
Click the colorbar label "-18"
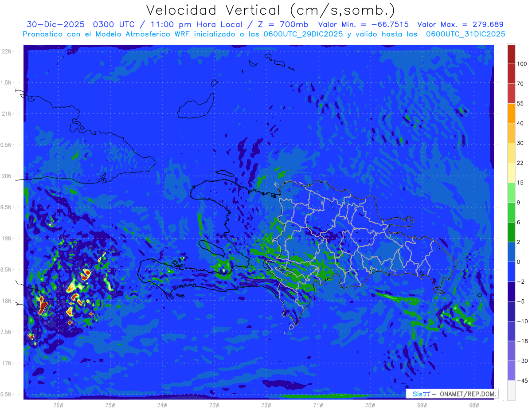click(522, 341)
